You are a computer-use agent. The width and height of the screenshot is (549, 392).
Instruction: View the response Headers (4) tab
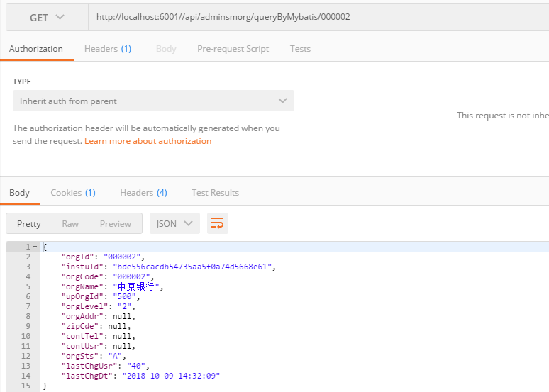[143, 193]
